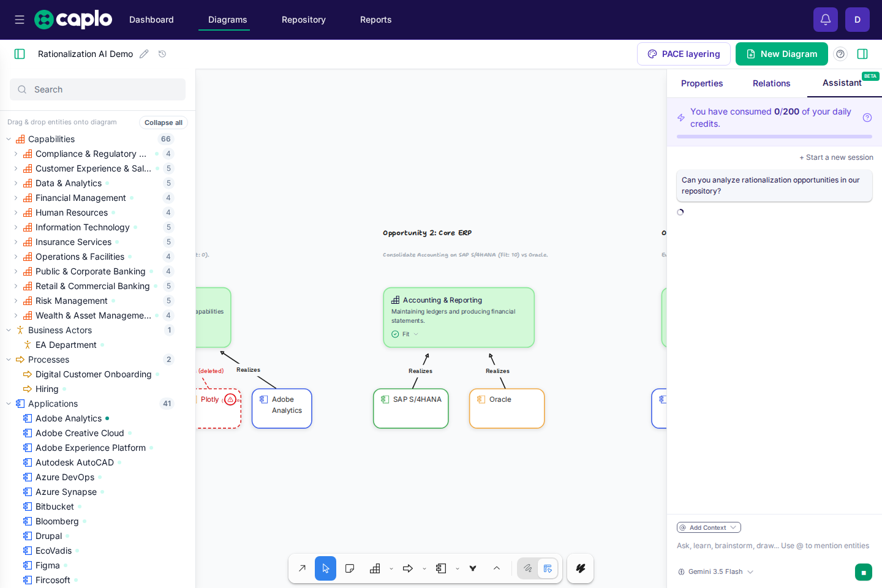Viewport: 882px width, 588px height.
Task: Collapse the Business Actors group
Action: [x=9, y=330]
